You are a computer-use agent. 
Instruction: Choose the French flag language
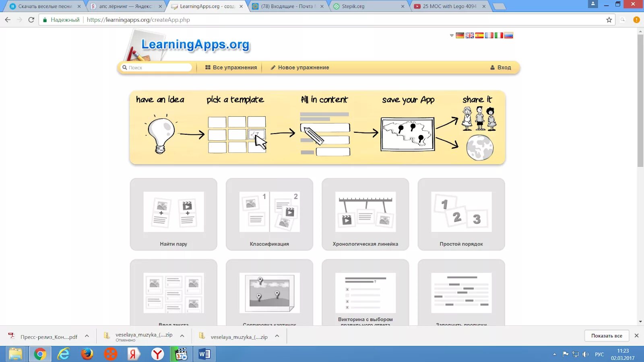click(x=489, y=35)
